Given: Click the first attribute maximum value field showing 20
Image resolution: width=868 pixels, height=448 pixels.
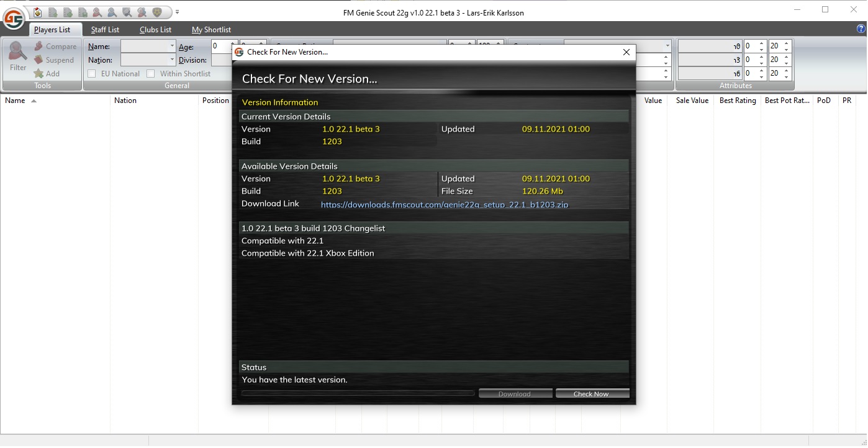Looking at the screenshot, I should tap(775, 47).
